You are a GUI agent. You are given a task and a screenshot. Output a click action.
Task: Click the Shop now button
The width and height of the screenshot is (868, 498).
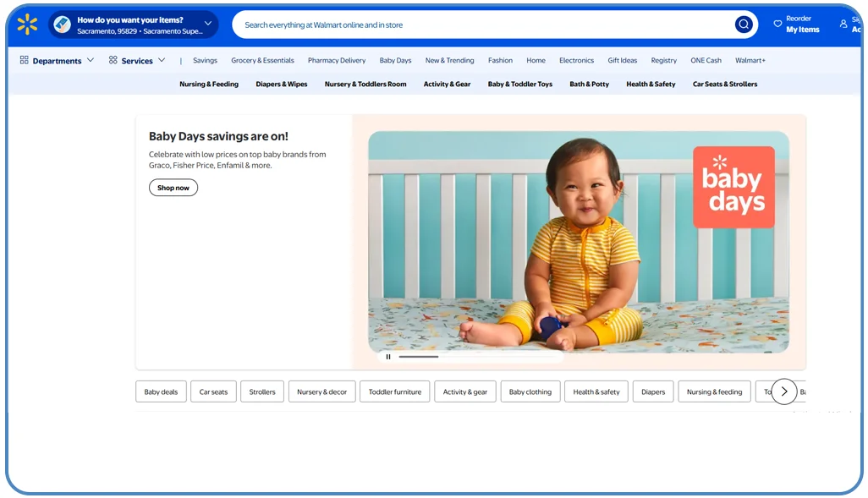tap(173, 188)
